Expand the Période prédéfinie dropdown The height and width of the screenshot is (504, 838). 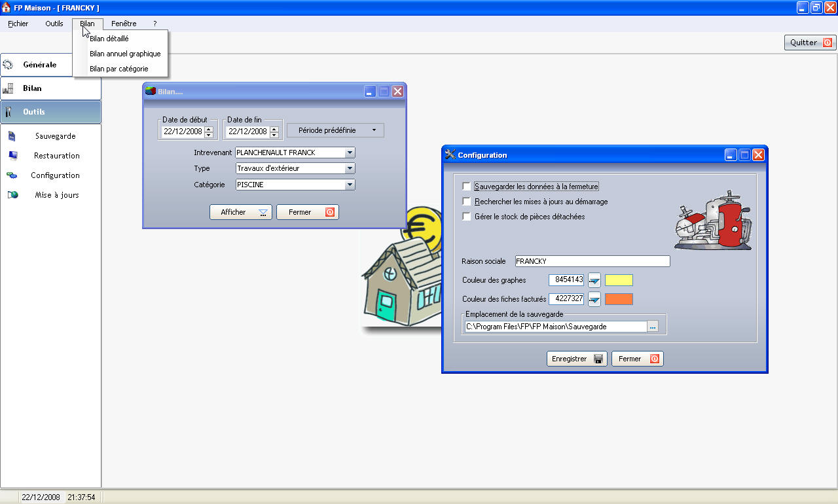(335, 130)
